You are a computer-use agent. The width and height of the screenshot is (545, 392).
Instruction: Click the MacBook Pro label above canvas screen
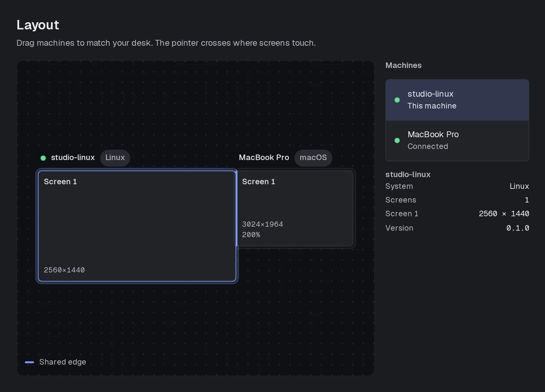point(264,158)
